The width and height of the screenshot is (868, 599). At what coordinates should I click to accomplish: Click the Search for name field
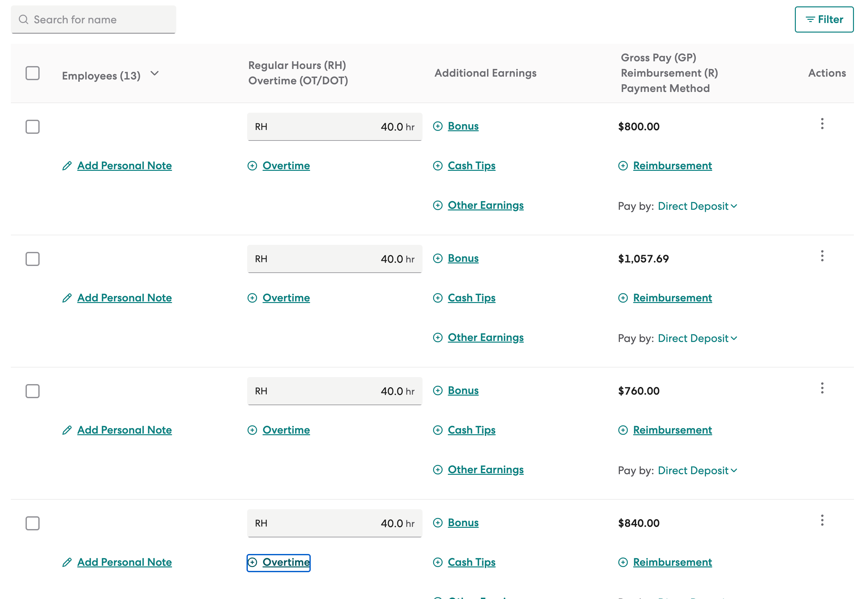94,19
